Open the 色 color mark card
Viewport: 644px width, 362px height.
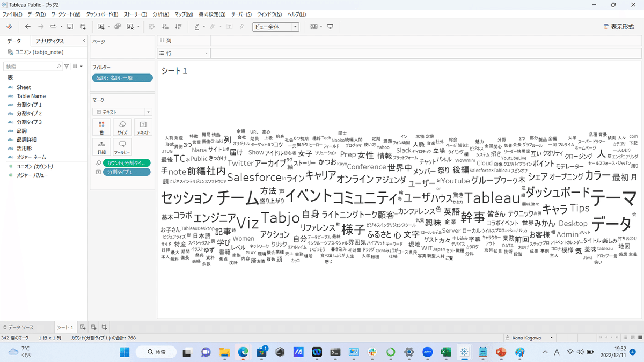(101, 127)
